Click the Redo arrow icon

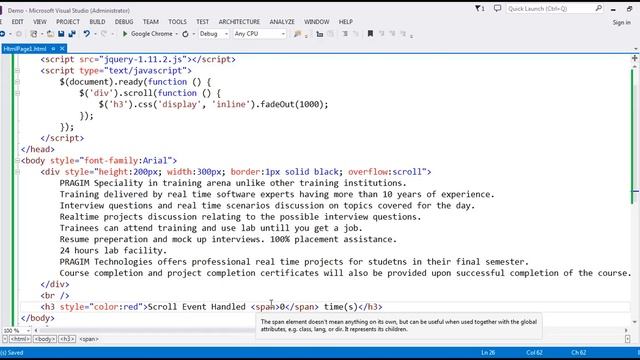104,34
